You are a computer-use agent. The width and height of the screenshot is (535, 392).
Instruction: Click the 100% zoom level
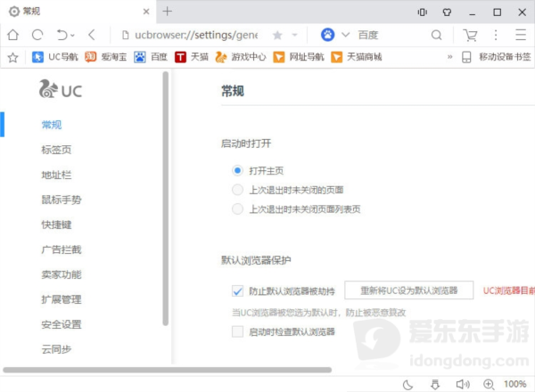pyautogui.click(x=514, y=384)
